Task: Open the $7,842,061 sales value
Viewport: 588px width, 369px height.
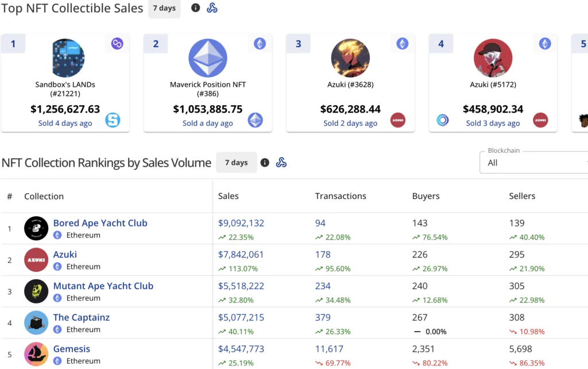Action: tap(241, 255)
